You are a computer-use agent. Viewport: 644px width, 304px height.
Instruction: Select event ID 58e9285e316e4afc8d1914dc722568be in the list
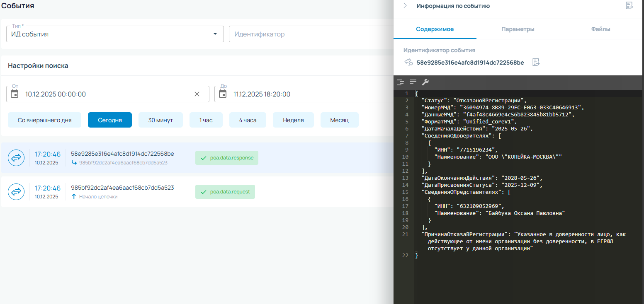122,154
